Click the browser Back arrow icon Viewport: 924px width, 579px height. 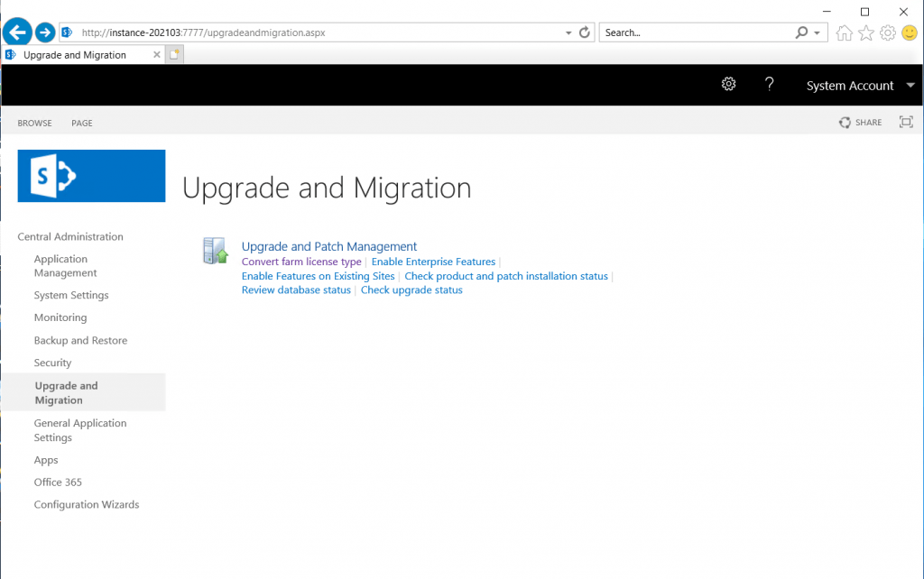coord(17,32)
